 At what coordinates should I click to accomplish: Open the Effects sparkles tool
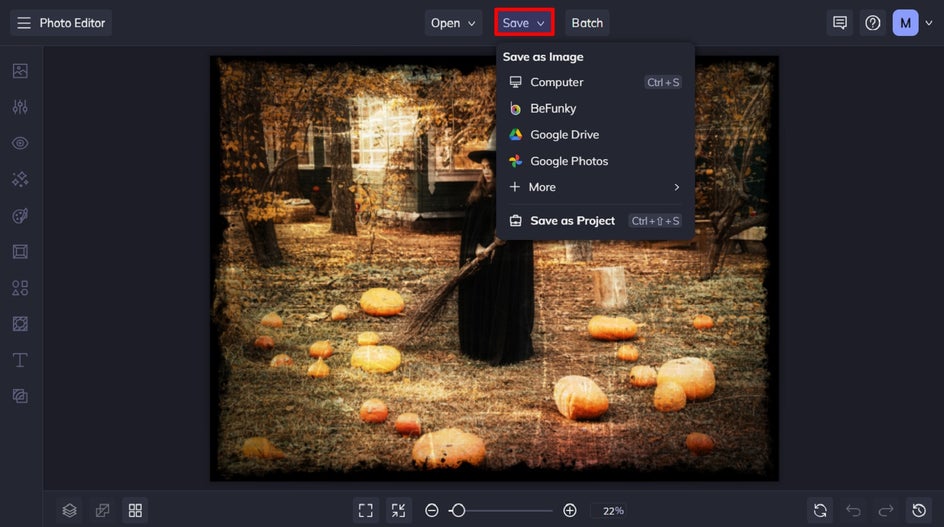(20, 179)
